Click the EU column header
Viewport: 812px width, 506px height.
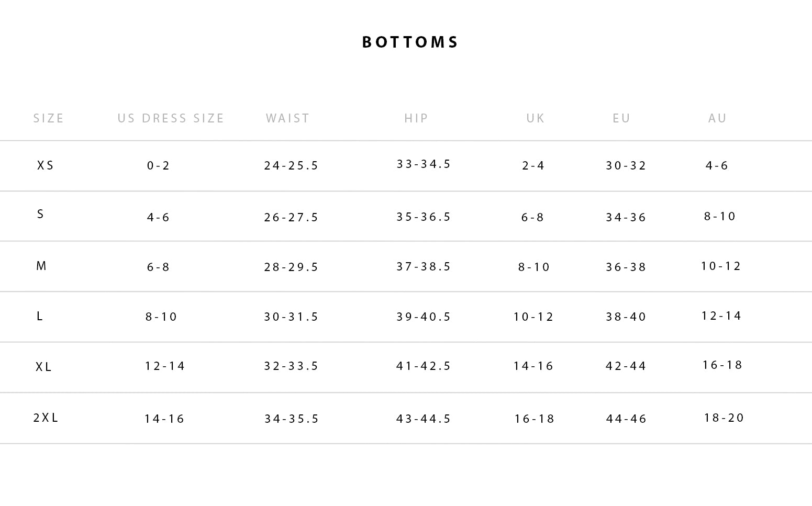tap(621, 119)
